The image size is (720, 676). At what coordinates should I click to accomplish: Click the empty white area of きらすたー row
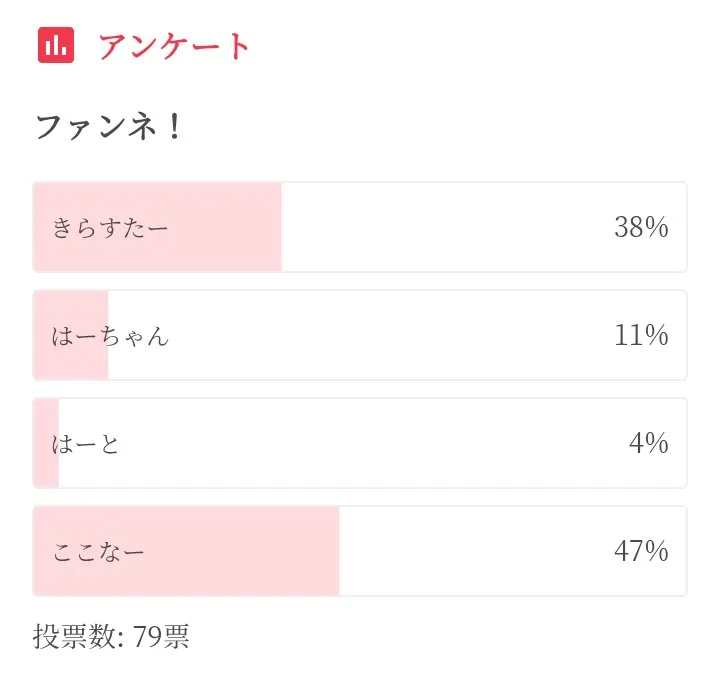coord(440,228)
